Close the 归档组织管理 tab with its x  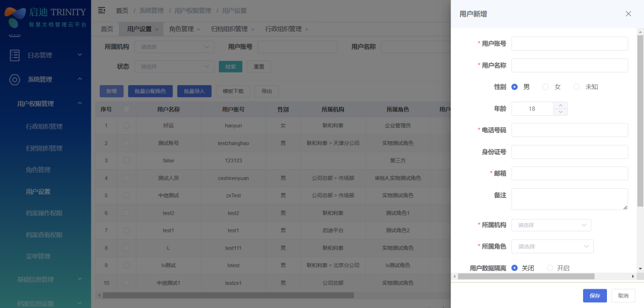pyautogui.click(x=252, y=29)
